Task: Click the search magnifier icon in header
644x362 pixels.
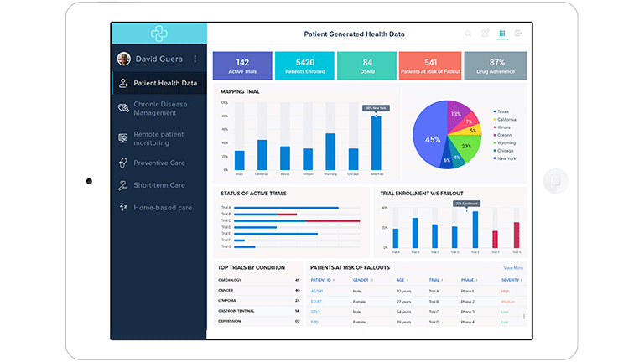Action: [468, 34]
